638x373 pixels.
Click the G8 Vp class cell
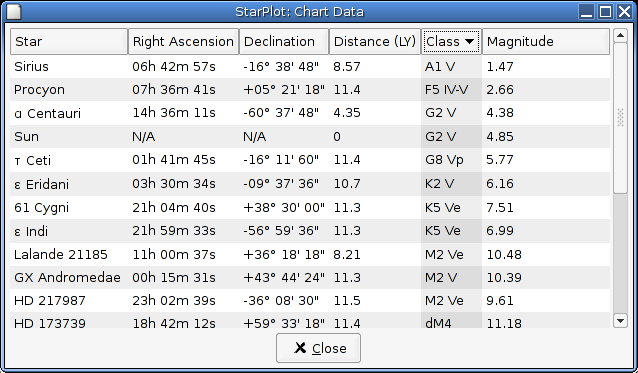click(444, 160)
